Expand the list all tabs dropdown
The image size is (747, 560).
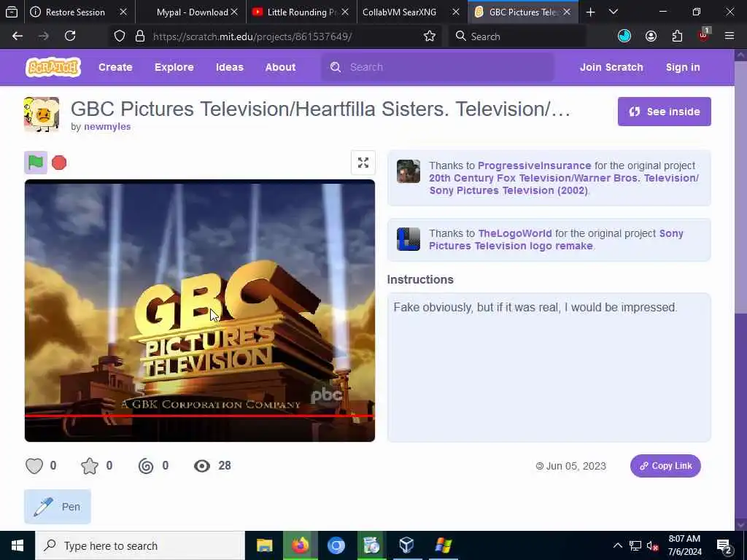coord(613,12)
